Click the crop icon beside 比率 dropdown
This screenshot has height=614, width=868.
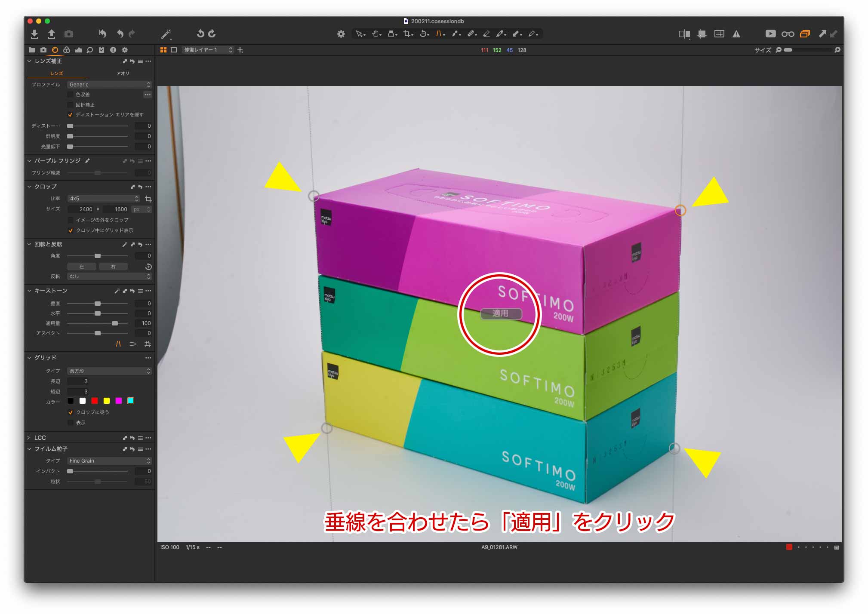click(x=148, y=199)
